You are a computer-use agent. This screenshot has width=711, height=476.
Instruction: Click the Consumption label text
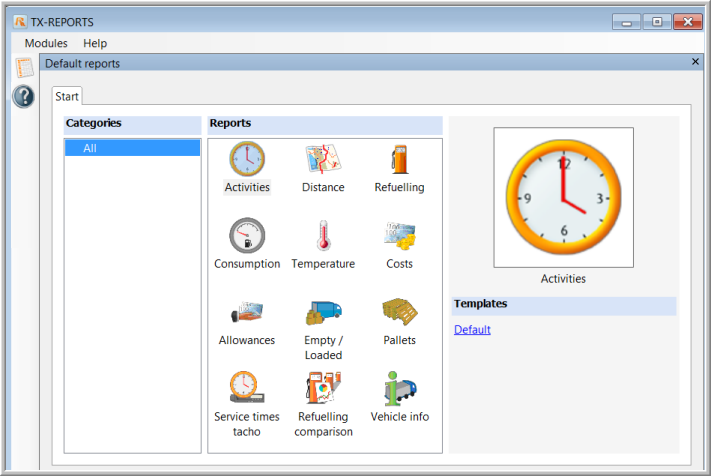(247, 264)
